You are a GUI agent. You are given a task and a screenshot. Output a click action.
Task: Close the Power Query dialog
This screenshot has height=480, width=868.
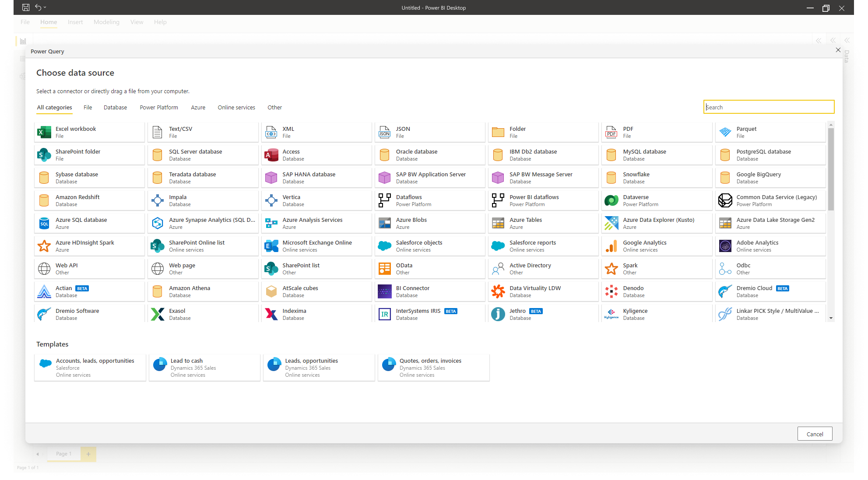[x=838, y=50]
